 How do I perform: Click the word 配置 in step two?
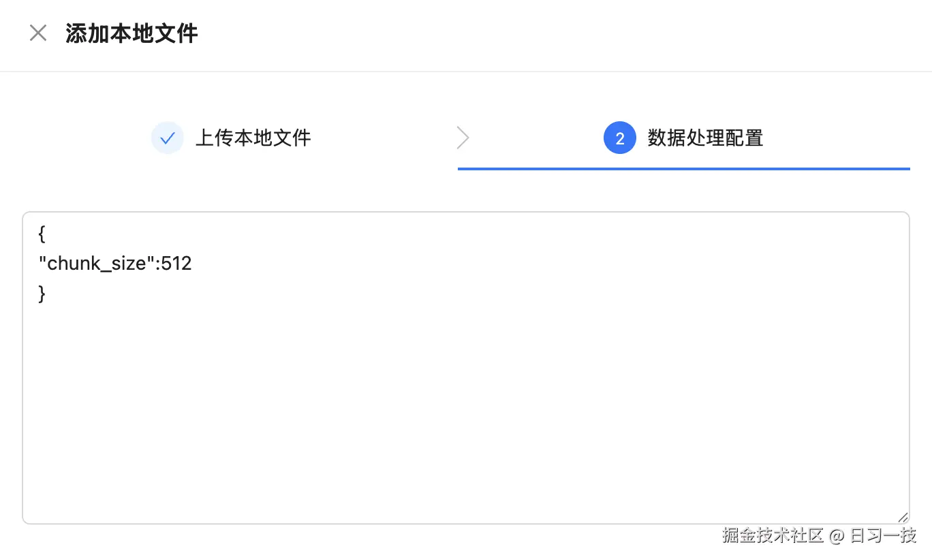pos(745,138)
